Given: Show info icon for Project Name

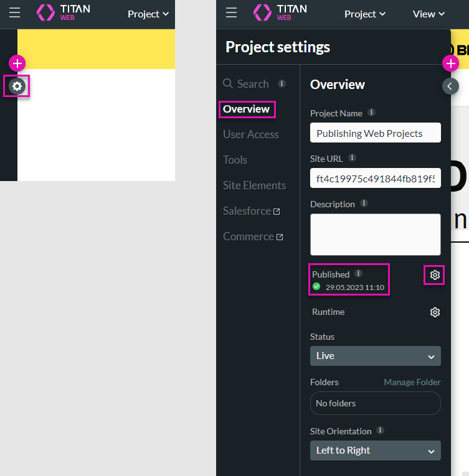Looking at the screenshot, I should point(371,113).
